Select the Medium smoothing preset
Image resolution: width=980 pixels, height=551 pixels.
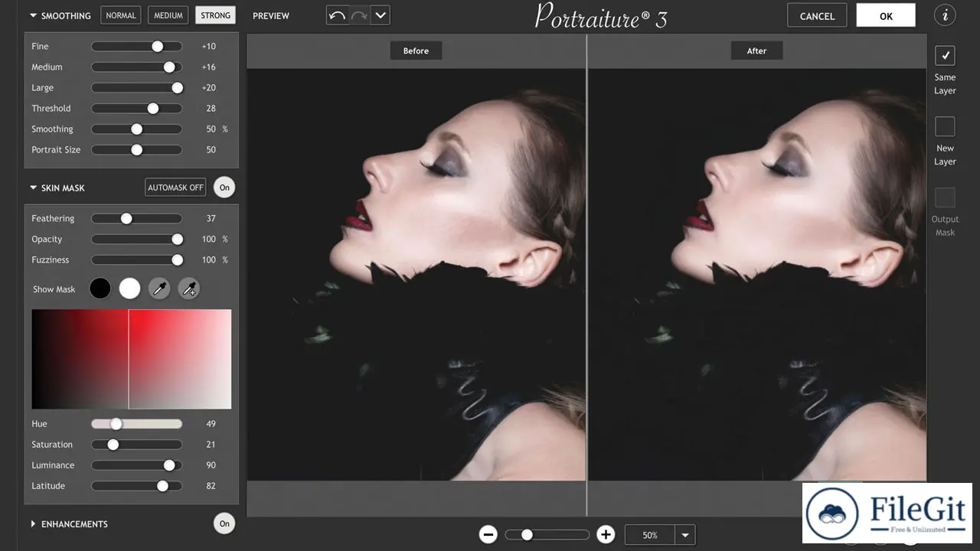tap(168, 15)
